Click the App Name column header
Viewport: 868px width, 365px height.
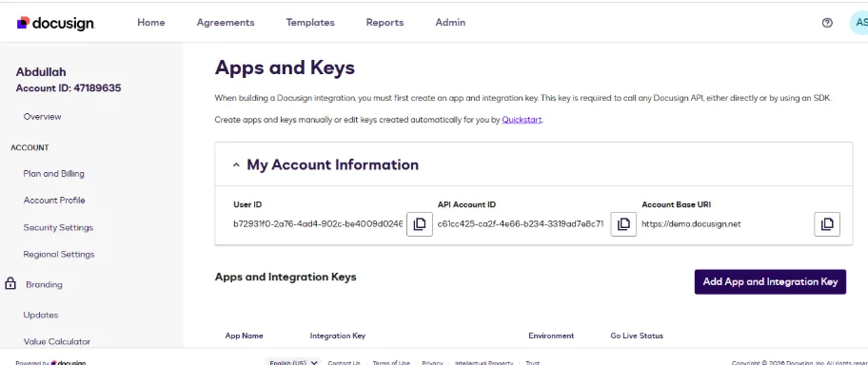click(x=244, y=336)
